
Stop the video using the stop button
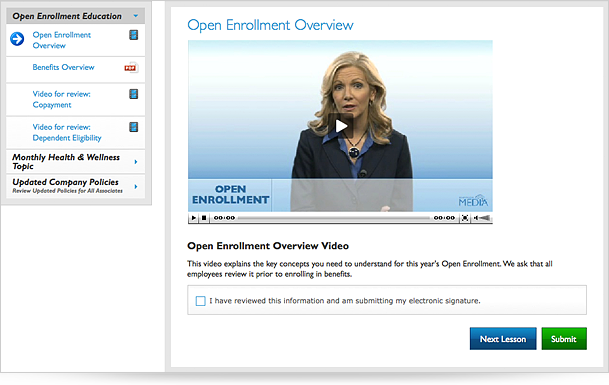pos(204,218)
